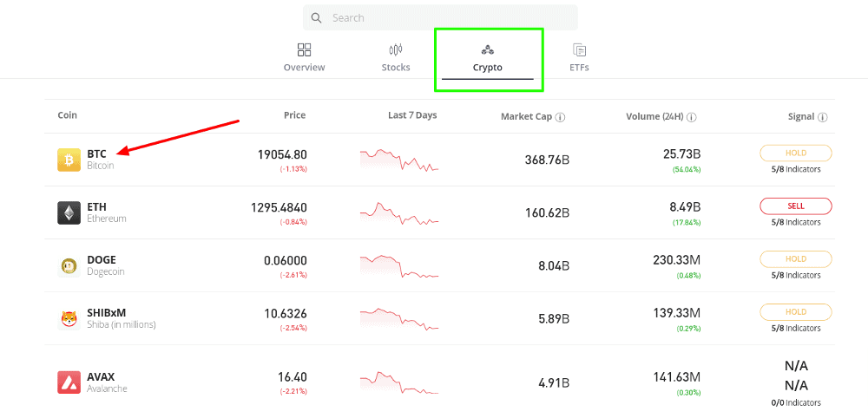Image resolution: width=868 pixels, height=418 pixels.
Task: Show Volume (24H) info icon
Action: click(x=692, y=117)
